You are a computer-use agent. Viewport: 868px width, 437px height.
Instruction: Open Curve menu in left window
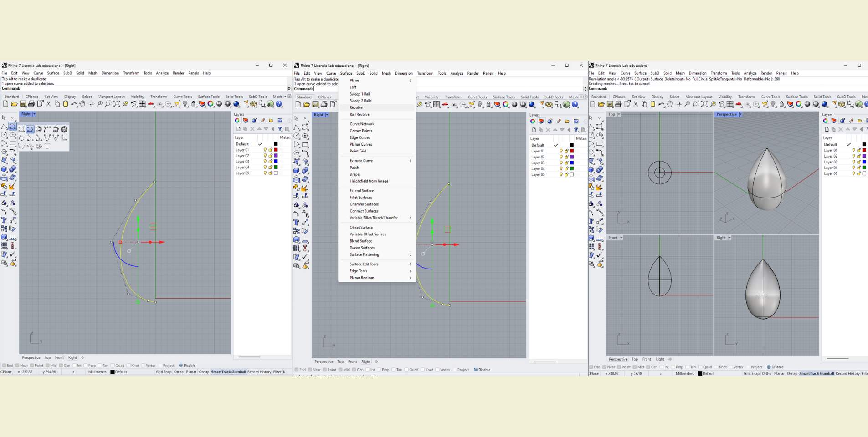(38, 73)
